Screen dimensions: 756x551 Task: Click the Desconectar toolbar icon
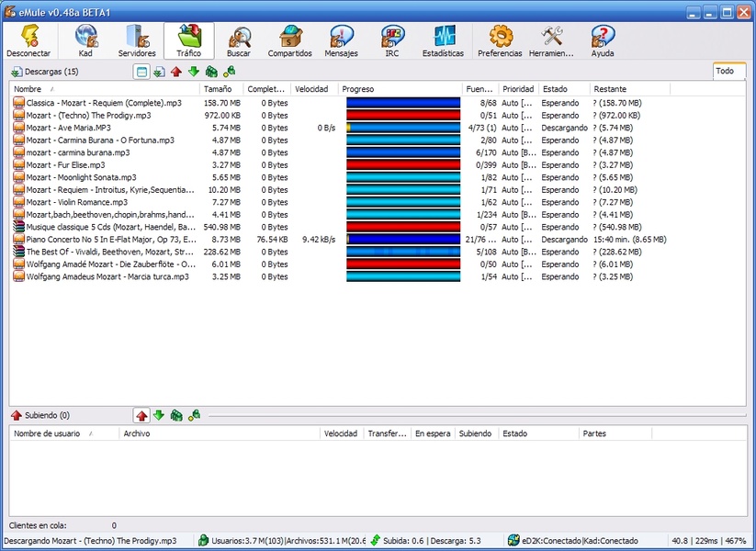point(28,41)
